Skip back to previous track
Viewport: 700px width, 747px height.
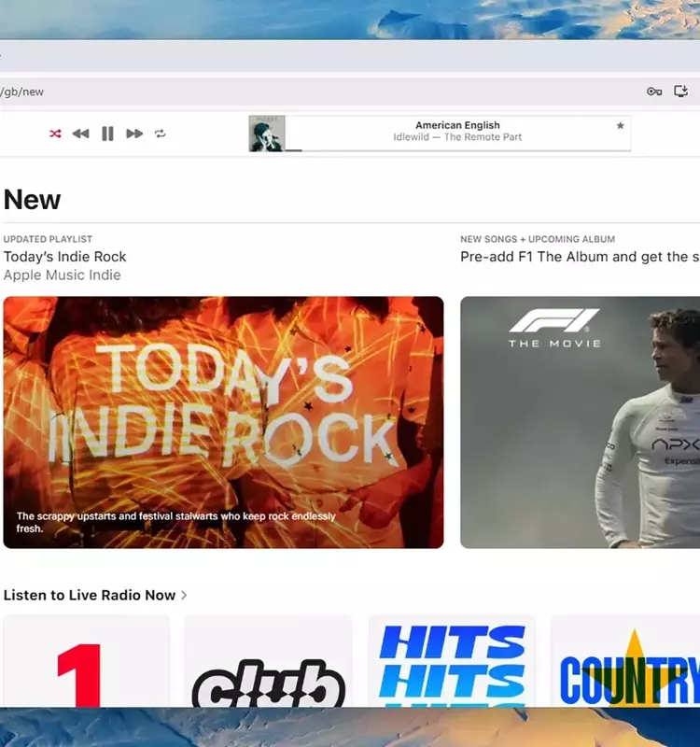(80, 134)
